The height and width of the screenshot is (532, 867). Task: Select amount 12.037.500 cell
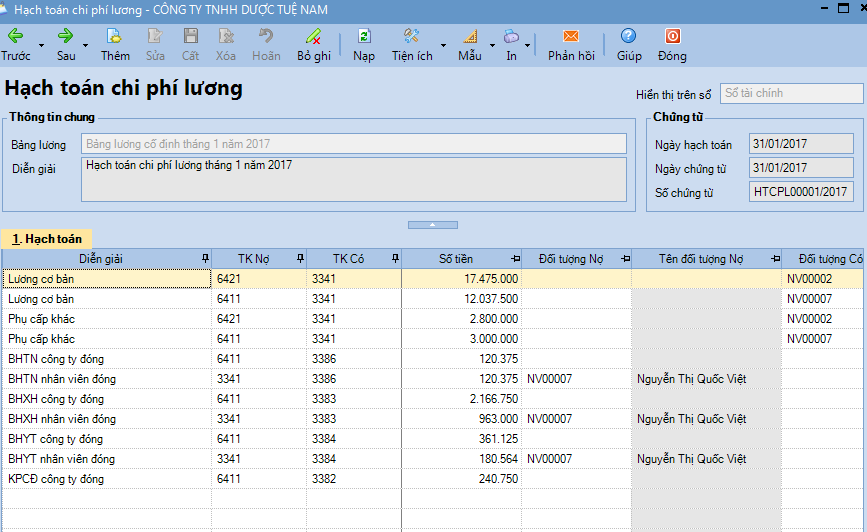click(462, 299)
